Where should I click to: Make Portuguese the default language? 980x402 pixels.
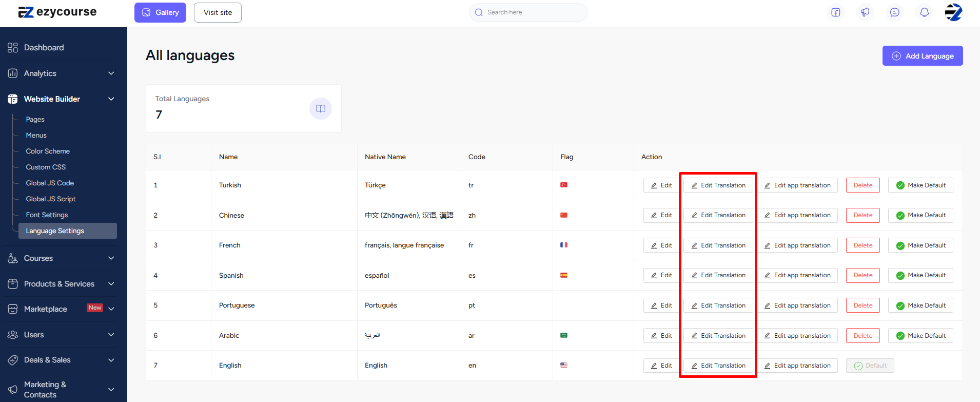click(921, 305)
